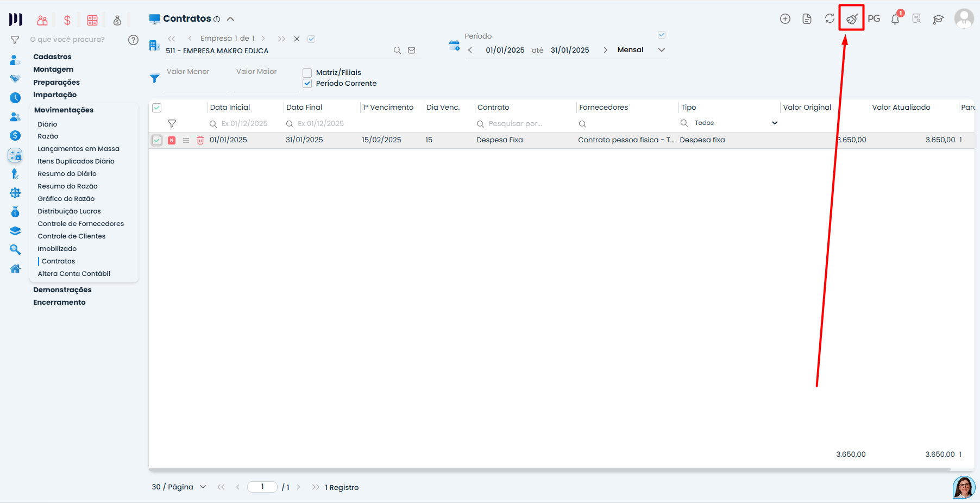Click the broom icon to clear filters
This screenshot has height=503, width=980.
tap(851, 18)
